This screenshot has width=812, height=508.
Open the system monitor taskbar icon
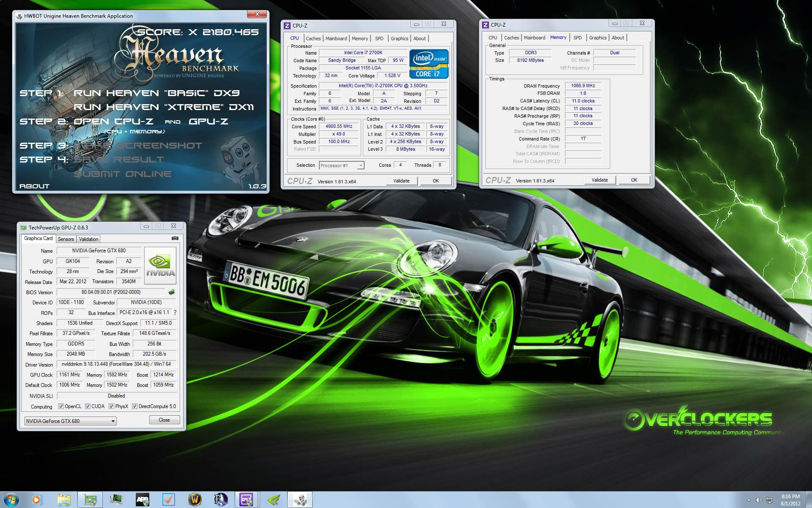pyautogui.click(x=116, y=500)
